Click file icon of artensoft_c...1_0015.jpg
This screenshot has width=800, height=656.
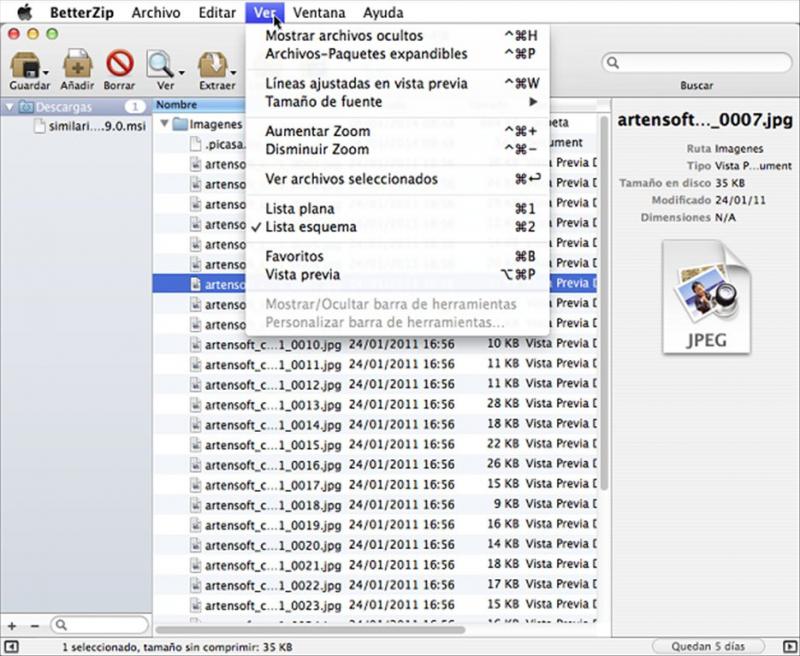(x=195, y=445)
